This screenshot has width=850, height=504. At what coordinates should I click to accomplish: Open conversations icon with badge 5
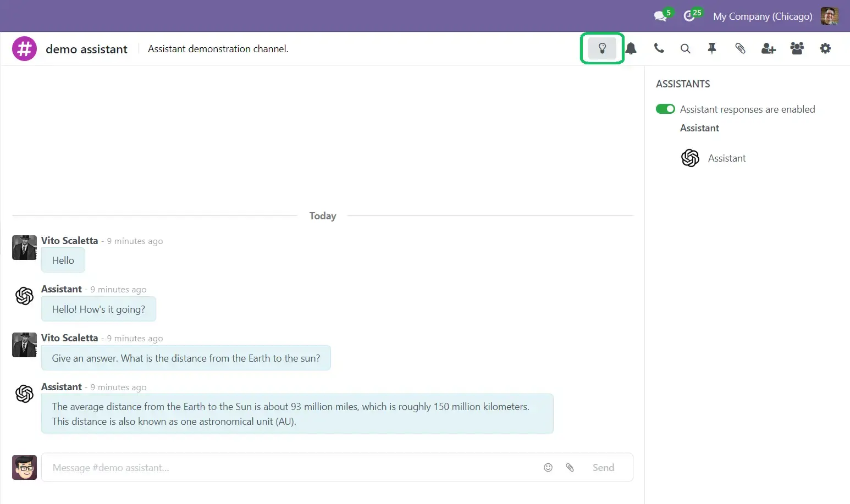661,16
